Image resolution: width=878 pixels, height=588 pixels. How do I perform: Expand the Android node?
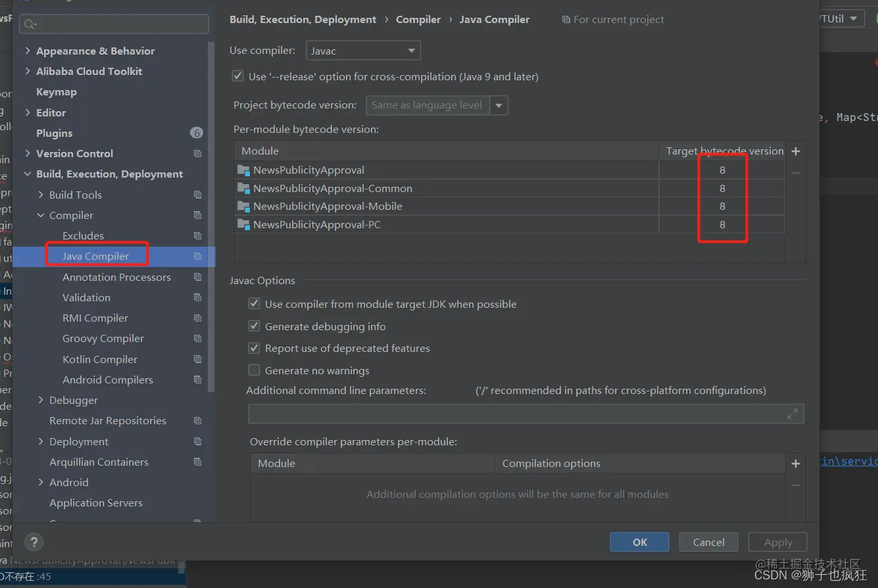41,482
